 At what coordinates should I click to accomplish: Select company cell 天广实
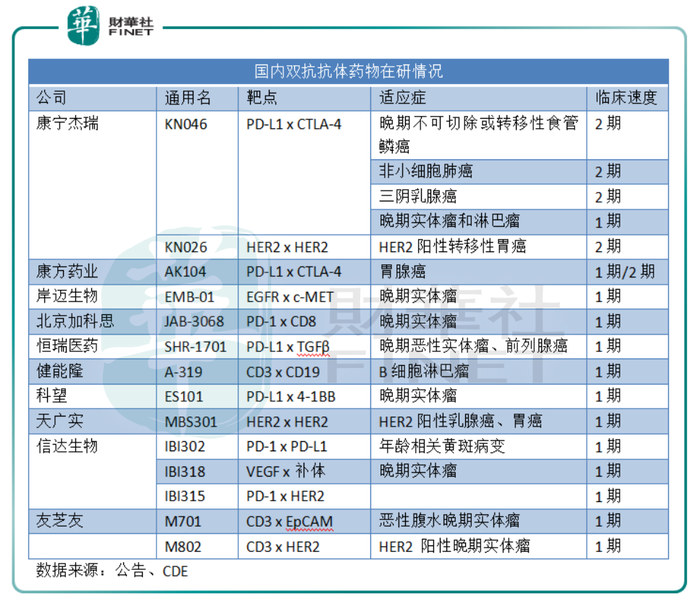click(x=59, y=420)
